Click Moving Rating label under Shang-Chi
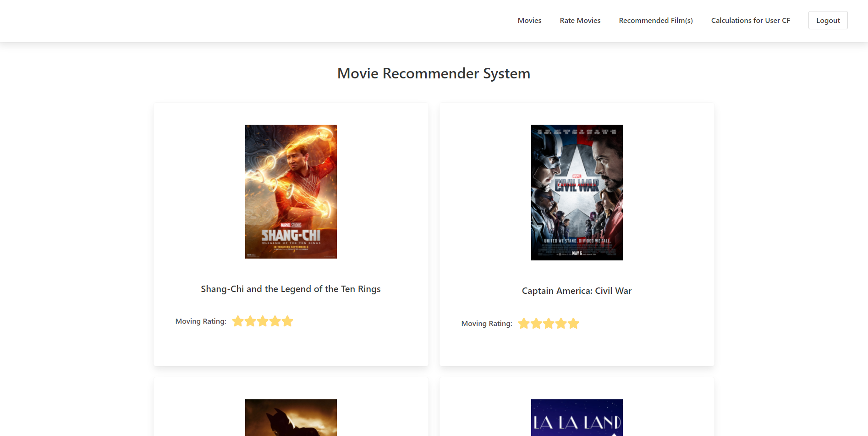This screenshot has width=868, height=436. point(201,321)
